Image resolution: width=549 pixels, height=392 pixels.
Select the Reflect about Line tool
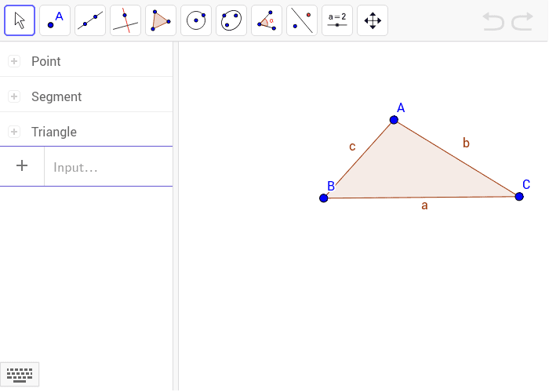tap(302, 20)
